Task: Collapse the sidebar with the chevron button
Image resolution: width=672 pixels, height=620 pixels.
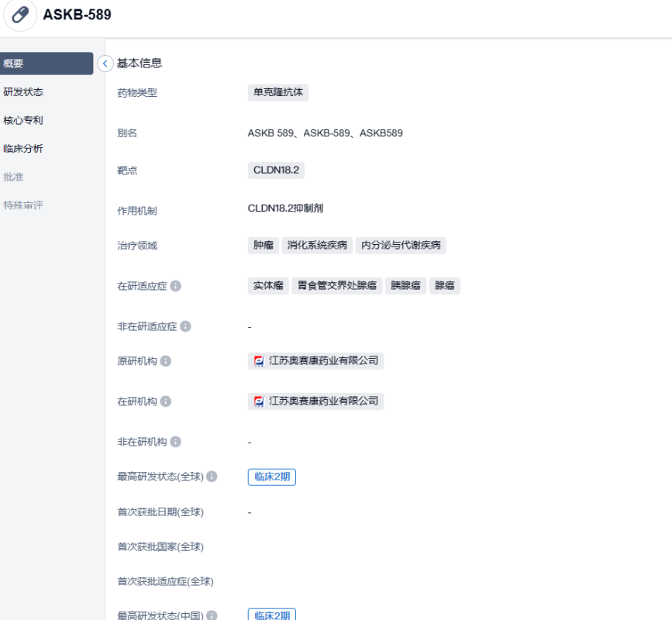Action: [105, 64]
